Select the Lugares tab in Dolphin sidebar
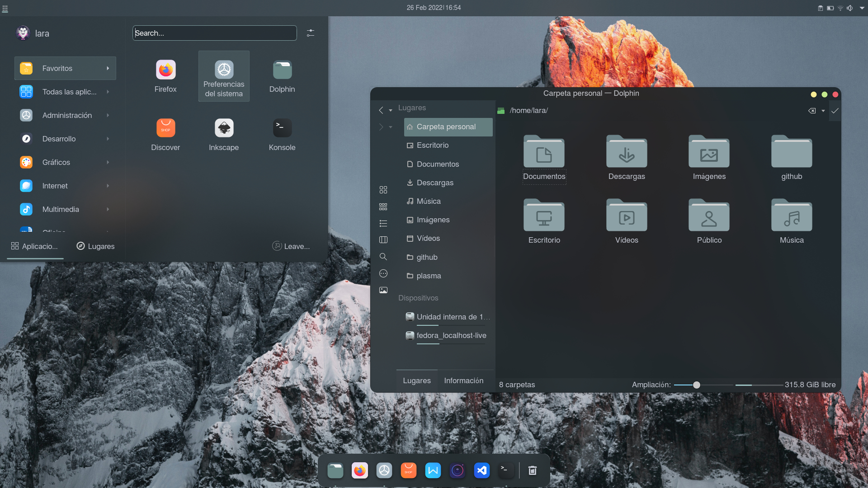This screenshot has width=868, height=488. [x=417, y=380]
